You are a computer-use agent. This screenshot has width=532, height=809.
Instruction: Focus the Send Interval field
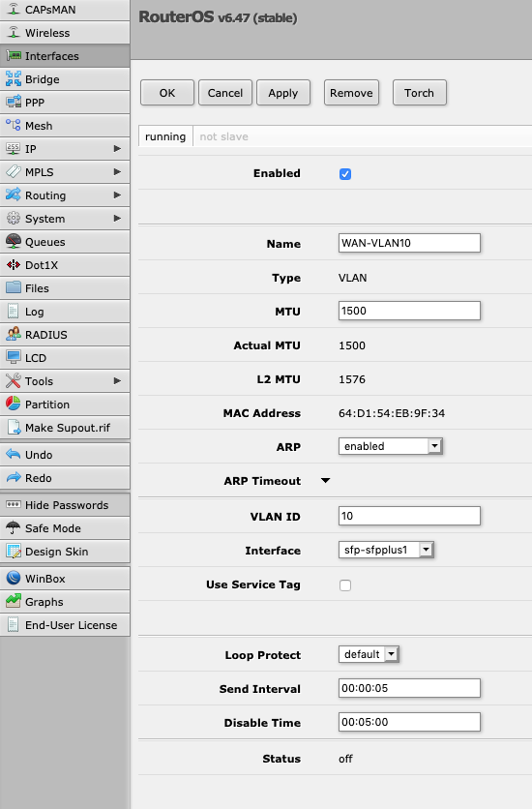click(409, 688)
